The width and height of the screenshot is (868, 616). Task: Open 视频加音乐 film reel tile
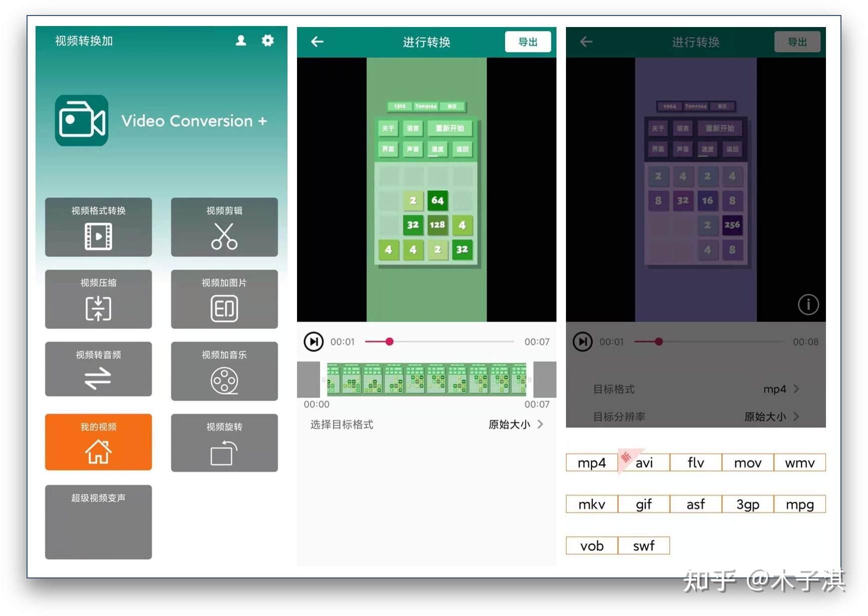[224, 371]
